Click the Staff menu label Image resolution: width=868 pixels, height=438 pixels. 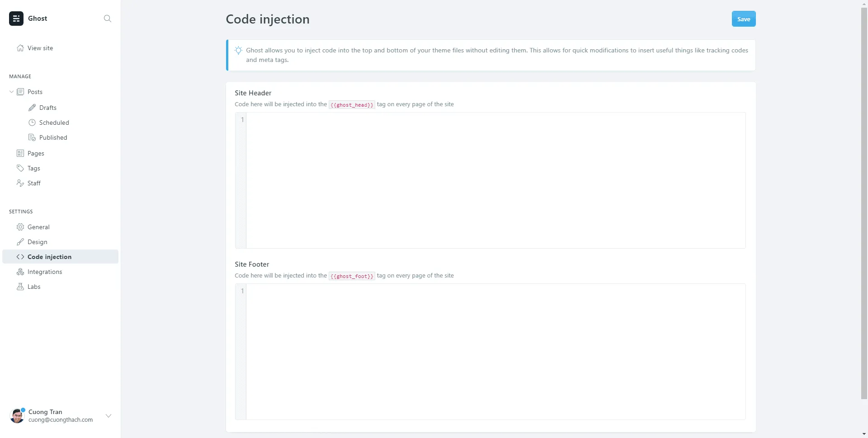click(x=34, y=183)
